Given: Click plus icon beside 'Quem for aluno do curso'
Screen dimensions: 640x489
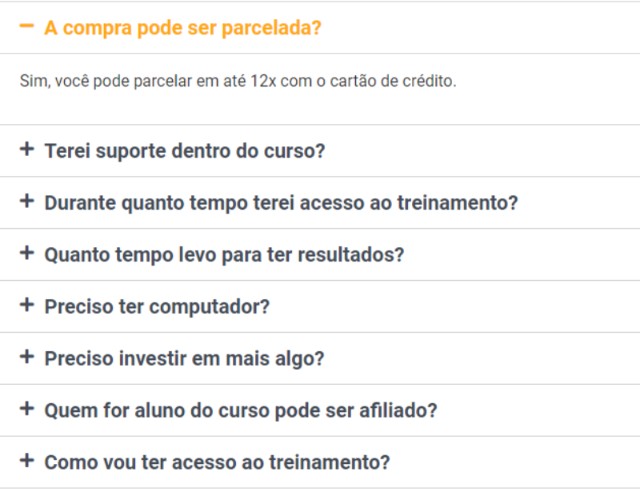Looking at the screenshot, I should (x=27, y=408).
